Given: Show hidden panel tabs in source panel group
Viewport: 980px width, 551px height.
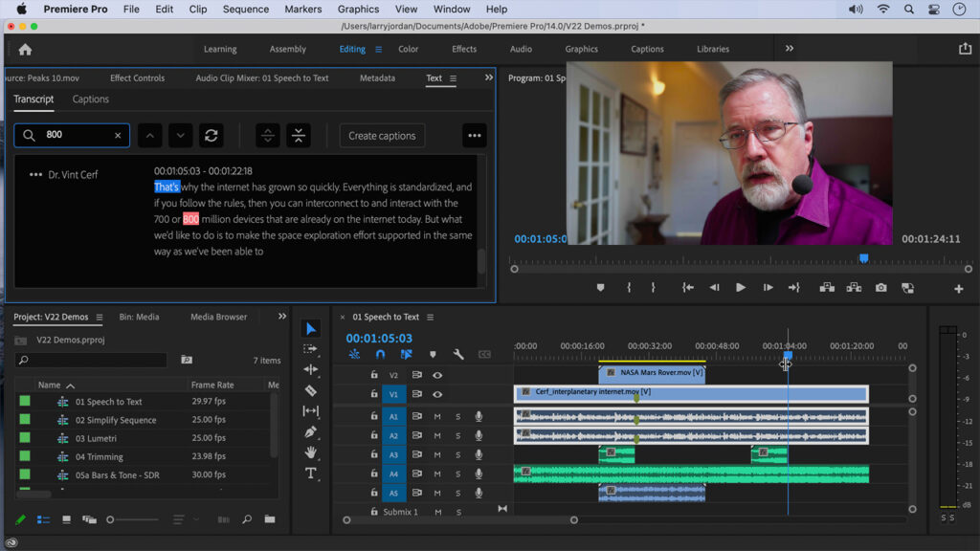Looking at the screenshot, I should [x=489, y=77].
